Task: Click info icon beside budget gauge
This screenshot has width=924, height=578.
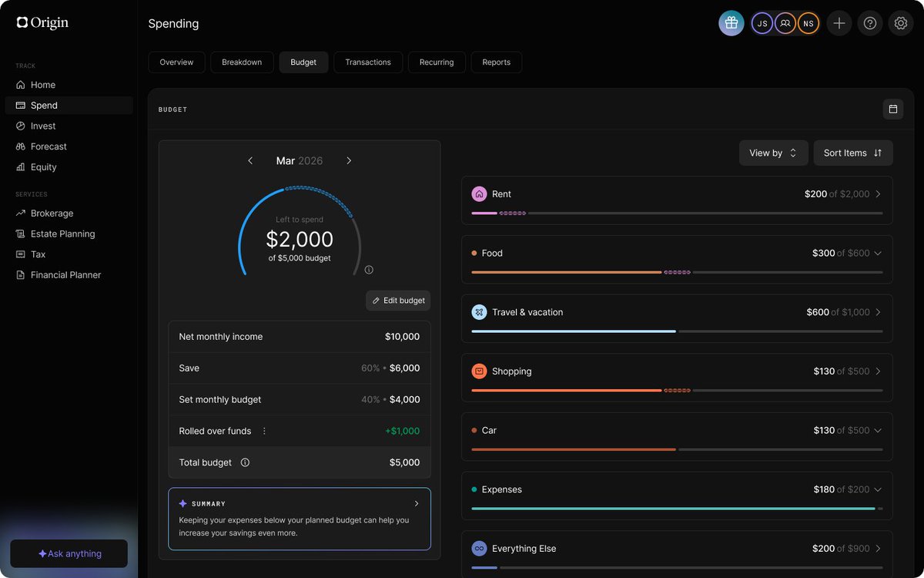Action: 369,270
